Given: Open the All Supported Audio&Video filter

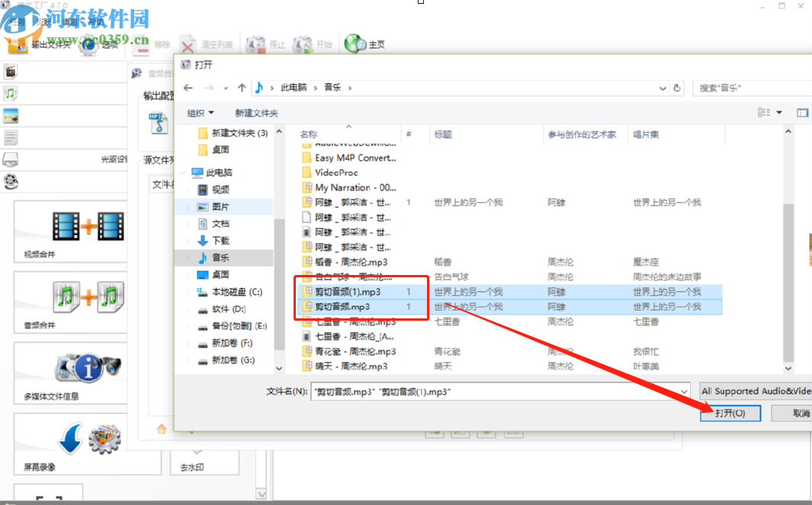Looking at the screenshot, I should 756,392.
